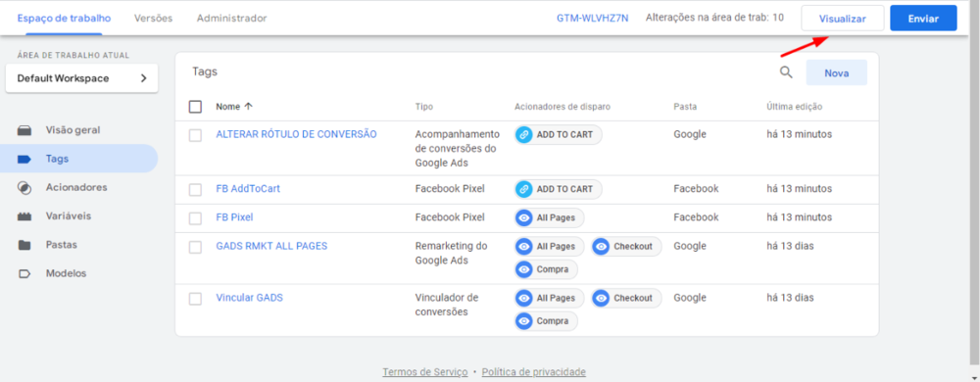Sort by the Nome column header

coord(228,107)
